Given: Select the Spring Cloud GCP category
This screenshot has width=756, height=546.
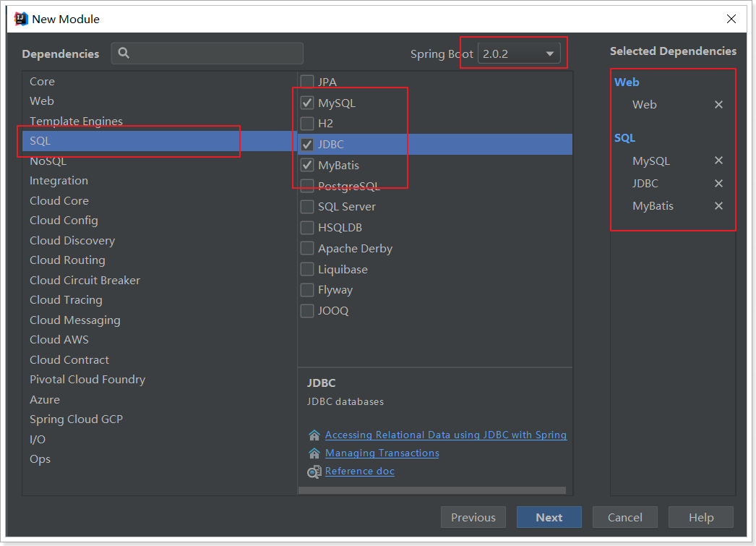Looking at the screenshot, I should (x=160, y=419).
